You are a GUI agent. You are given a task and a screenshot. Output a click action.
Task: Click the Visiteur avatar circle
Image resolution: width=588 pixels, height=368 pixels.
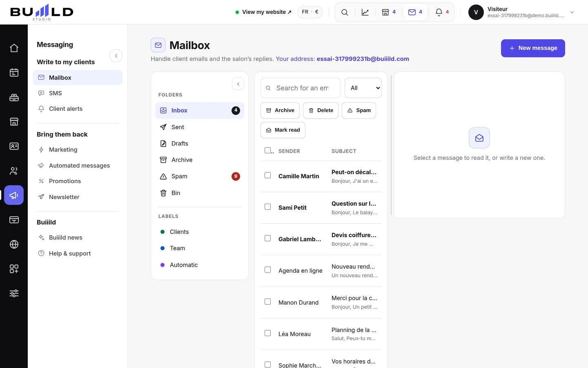pyautogui.click(x=476, y=12)
